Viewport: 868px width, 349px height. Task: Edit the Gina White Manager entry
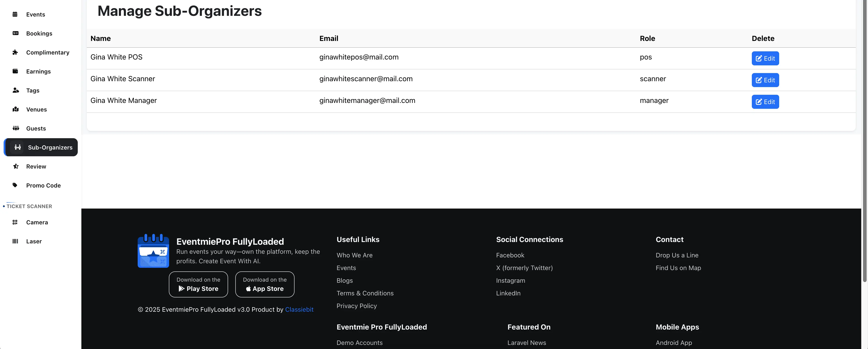[765, 102]
